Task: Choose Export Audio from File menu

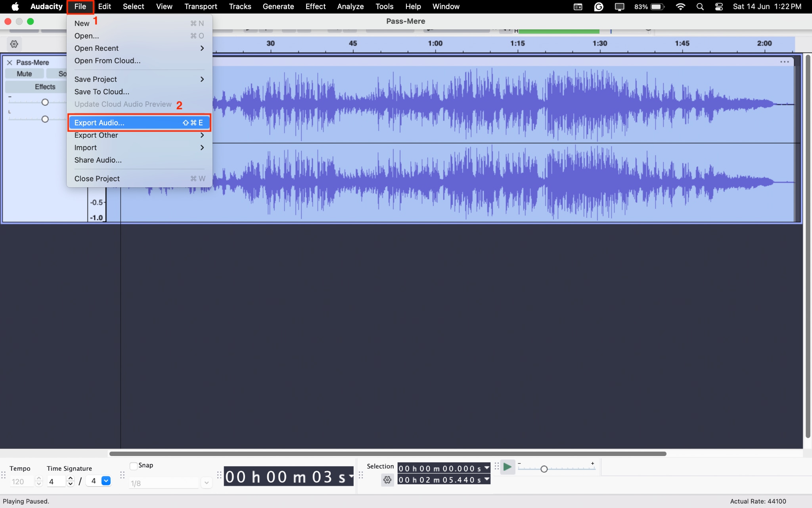Action: tap(139, 123)
